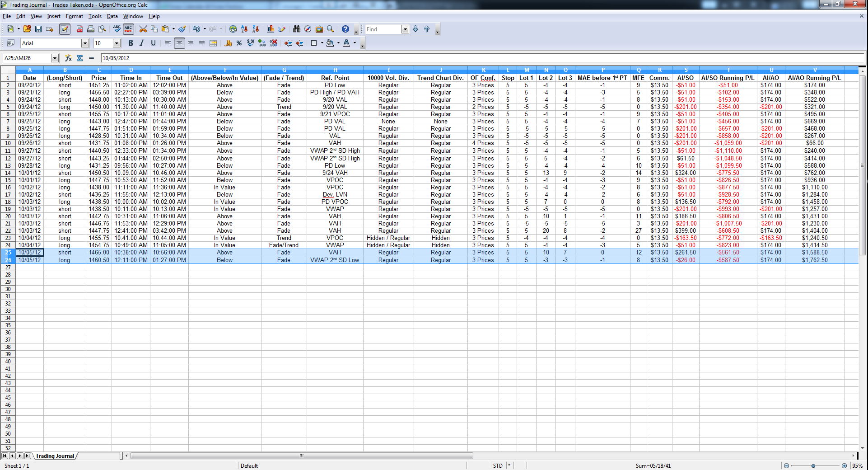Apply percent number format

(239, 43)
